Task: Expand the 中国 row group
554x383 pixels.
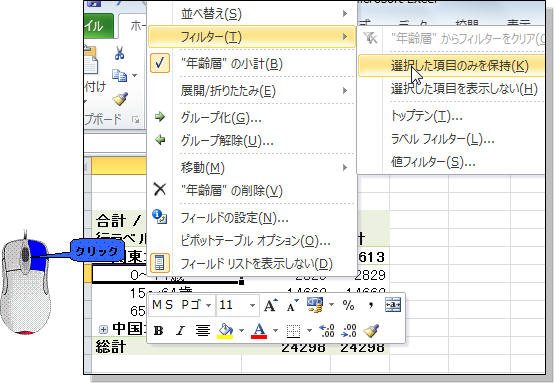Action: click(x=103, y=330)
